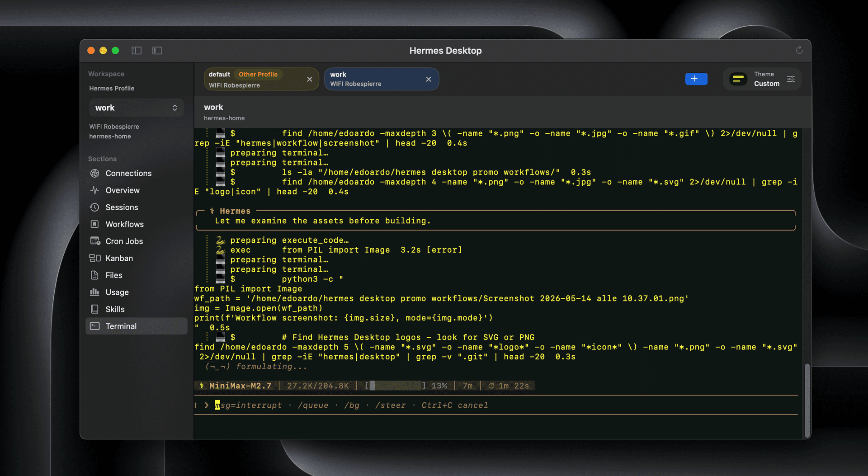Click the Files document icon

pyautogui.click(x=94, y=275)
